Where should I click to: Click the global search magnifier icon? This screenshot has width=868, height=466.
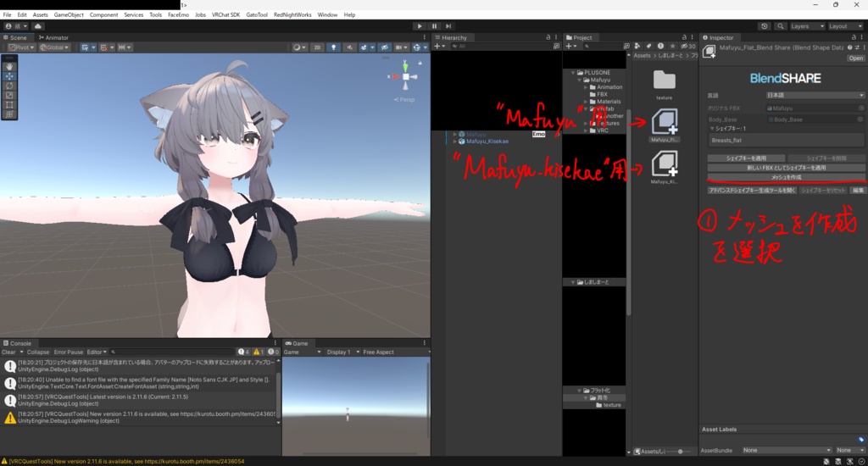[x=781, y=26]
